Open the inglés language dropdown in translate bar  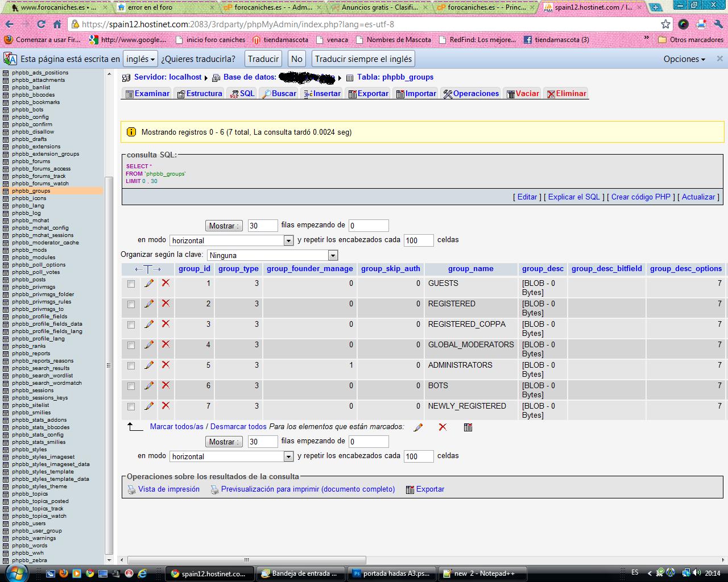pyautogui.click(x=141, y=59)
